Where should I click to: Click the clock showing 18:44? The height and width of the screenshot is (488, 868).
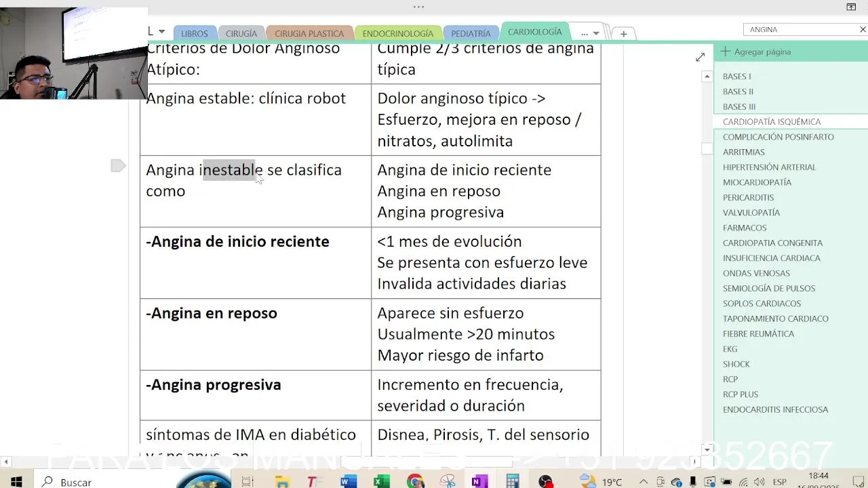(818, 476)
